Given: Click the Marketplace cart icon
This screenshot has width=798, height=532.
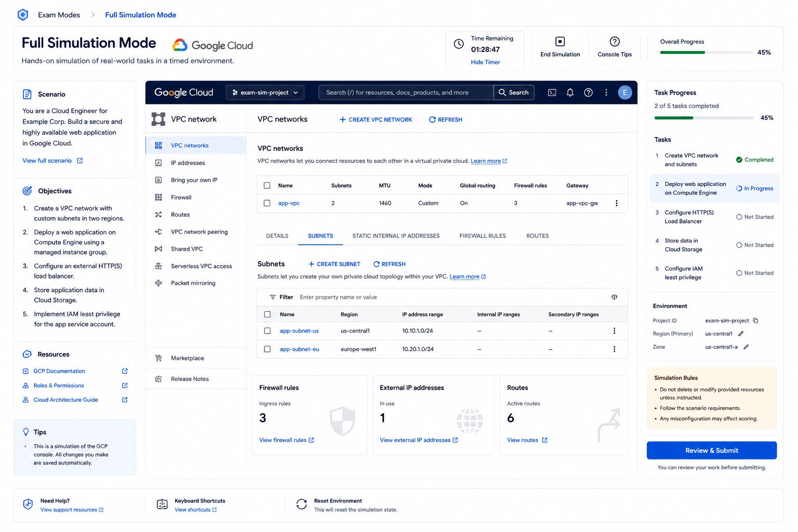Looking at the screenshot, I should coord(158,358).
